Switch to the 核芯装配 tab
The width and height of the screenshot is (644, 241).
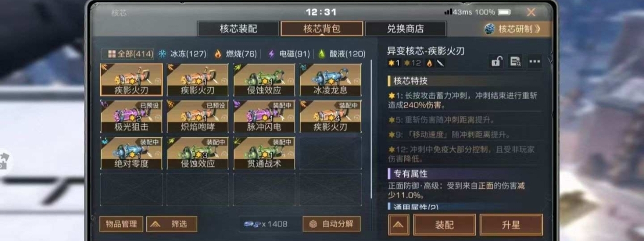tap(239, 29)
